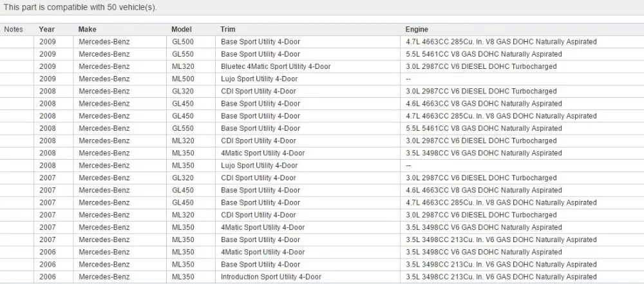
Task: Select the ML500 model cell
Action: point(183,79)
